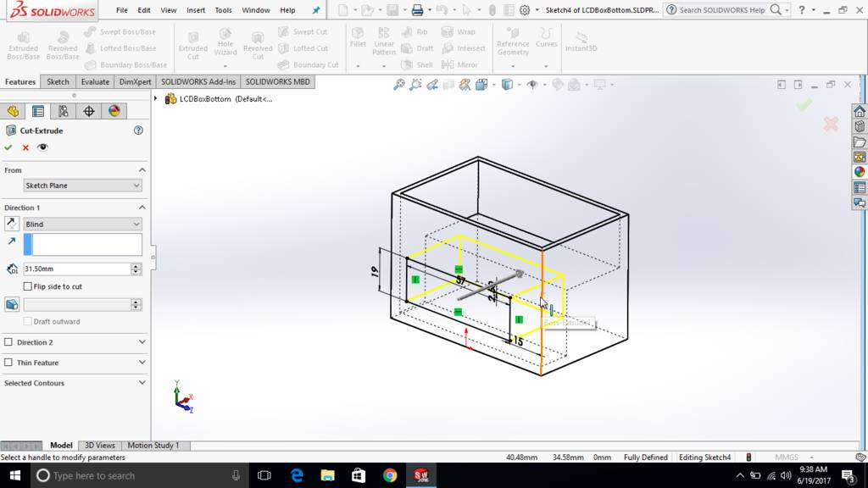Viewport: 868px width, 488px height.
Task: Open the Options gear icon
Action: 525,10
